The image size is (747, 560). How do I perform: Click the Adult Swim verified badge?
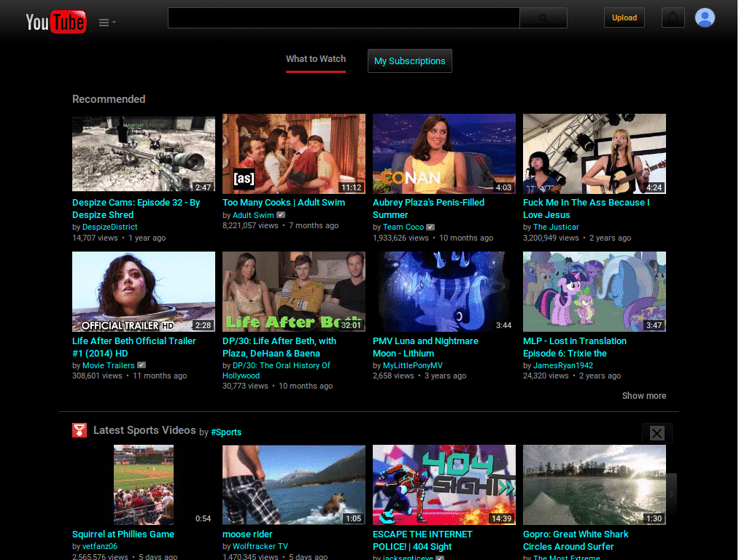point(281,215)
